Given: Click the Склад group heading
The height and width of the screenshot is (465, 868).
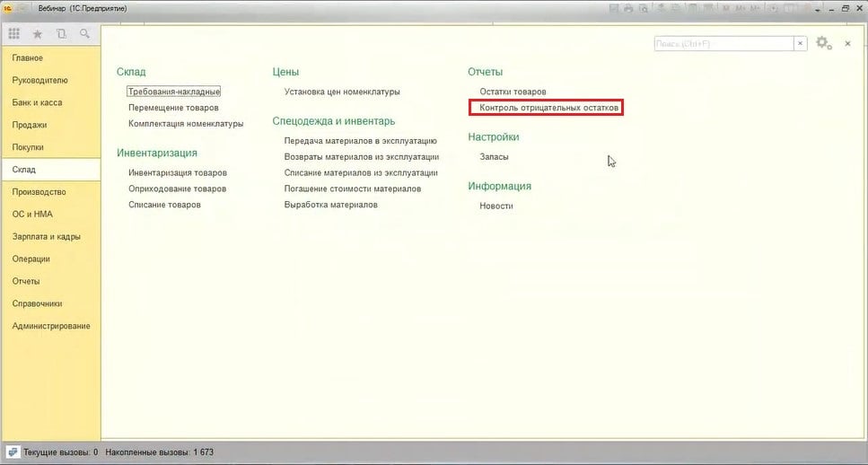Looking at the screenshot, I should pos(131,72).
